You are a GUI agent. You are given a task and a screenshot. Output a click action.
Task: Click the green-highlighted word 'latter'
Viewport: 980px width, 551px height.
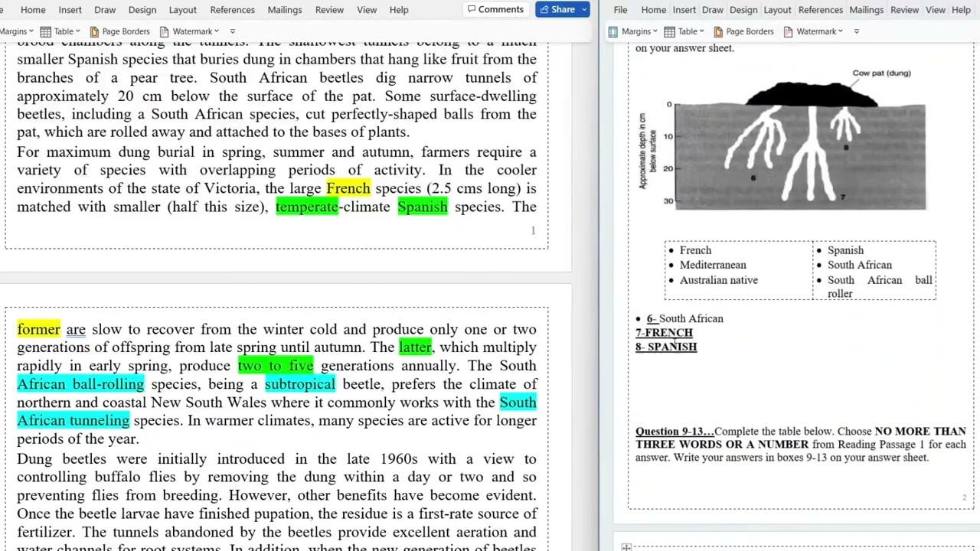(x=415, y=347)
